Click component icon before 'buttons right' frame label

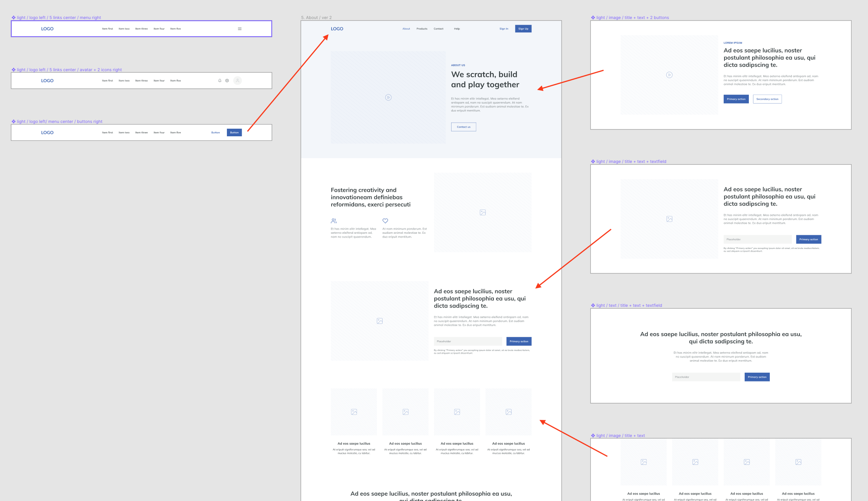14,121
